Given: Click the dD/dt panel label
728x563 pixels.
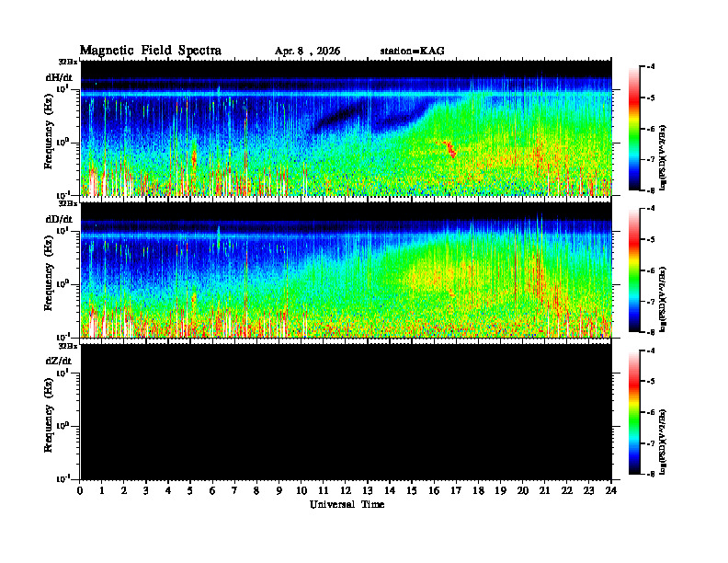Looking at the screenshot, I should (59, 219).
